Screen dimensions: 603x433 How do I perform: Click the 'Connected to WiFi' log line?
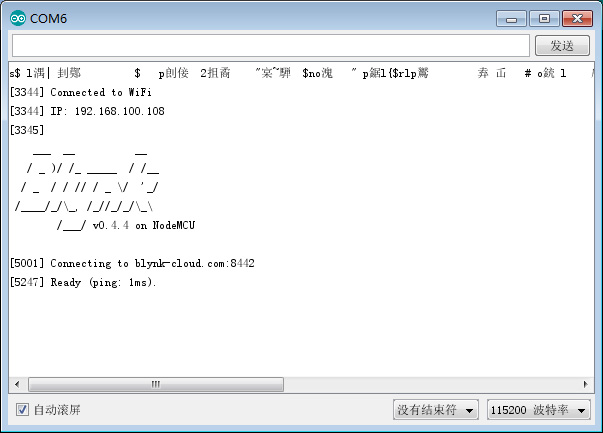click(81, 92)
